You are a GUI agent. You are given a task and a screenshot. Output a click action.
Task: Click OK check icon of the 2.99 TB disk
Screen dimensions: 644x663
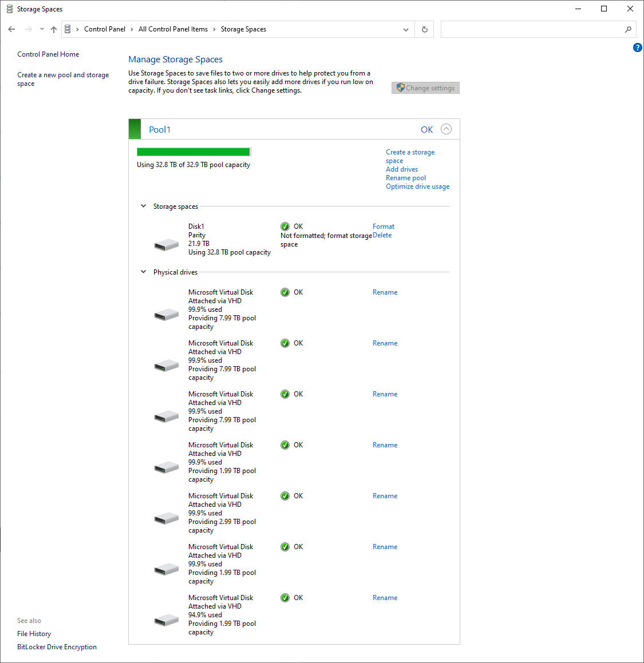(285, 495)
